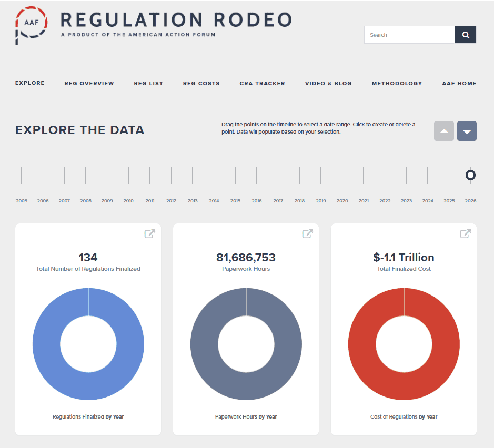
Task: Click 'A Product of the American Action Forum' tagline
Action: [138, 35]
